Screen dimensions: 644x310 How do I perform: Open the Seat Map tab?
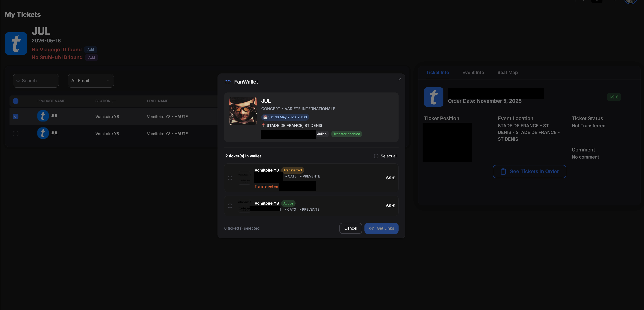click(507, 72)
